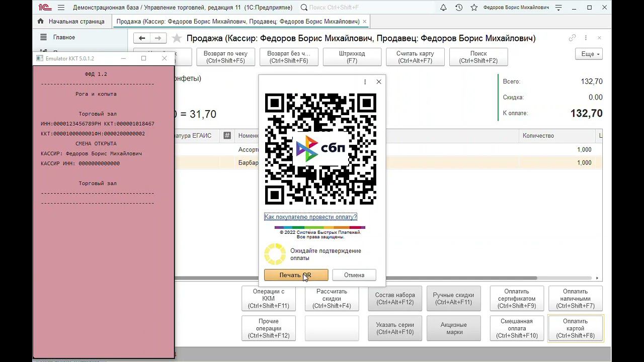This screenshot has height=362, width=644.
Task: Click the Возврат без чека button
Action: tap(289, 57)
